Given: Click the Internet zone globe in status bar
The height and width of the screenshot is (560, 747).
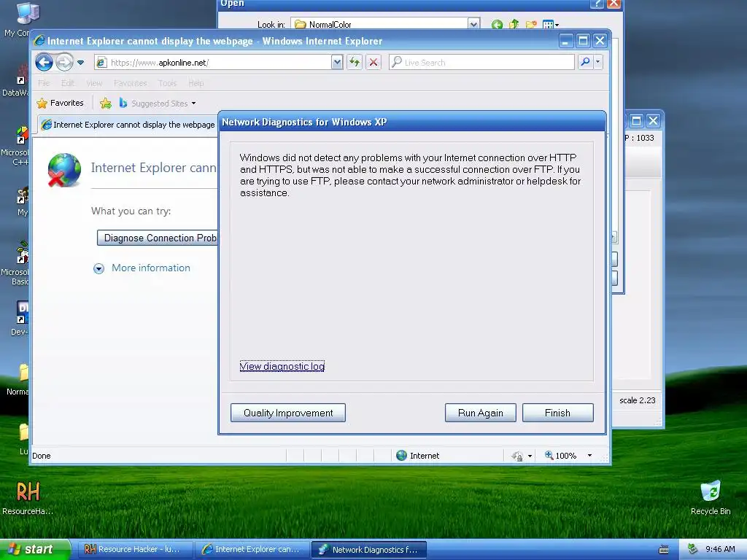Looking at the screenshot, I should tap(402, 455).
